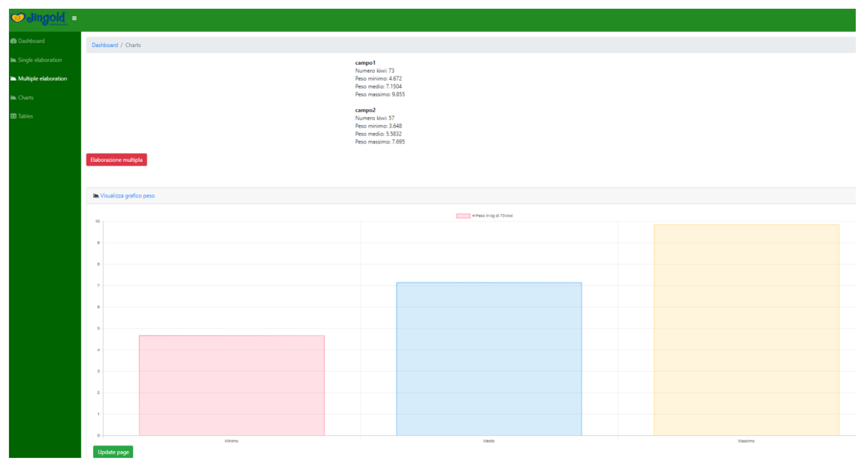This screenshot has width=868, height=466.
Task: Select Multiple elaboration in sidebar
Action: point(42,78)
